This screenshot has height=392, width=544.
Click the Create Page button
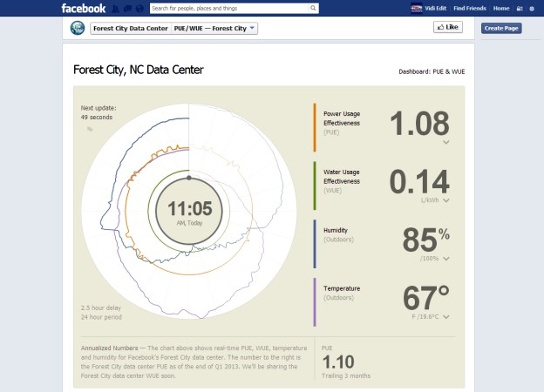click(x=501, y=29)
